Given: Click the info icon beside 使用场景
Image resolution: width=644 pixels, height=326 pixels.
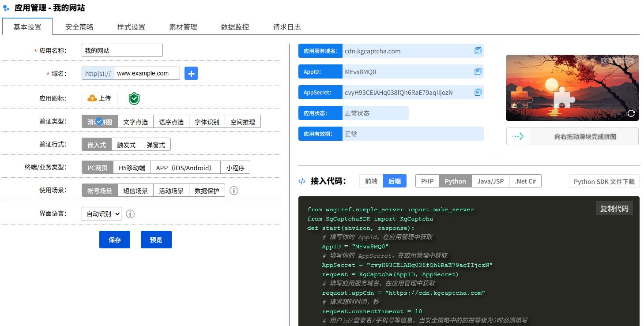Looking at the screenshot, I should (x=234, y=191).
